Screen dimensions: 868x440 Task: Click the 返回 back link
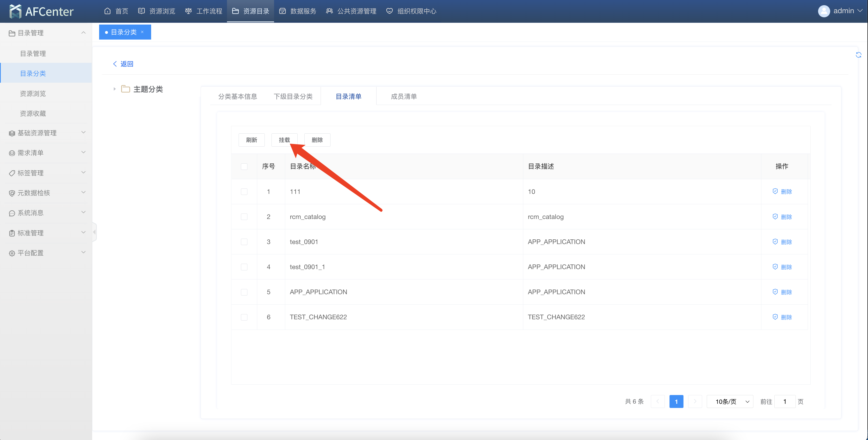click(123, 64)
